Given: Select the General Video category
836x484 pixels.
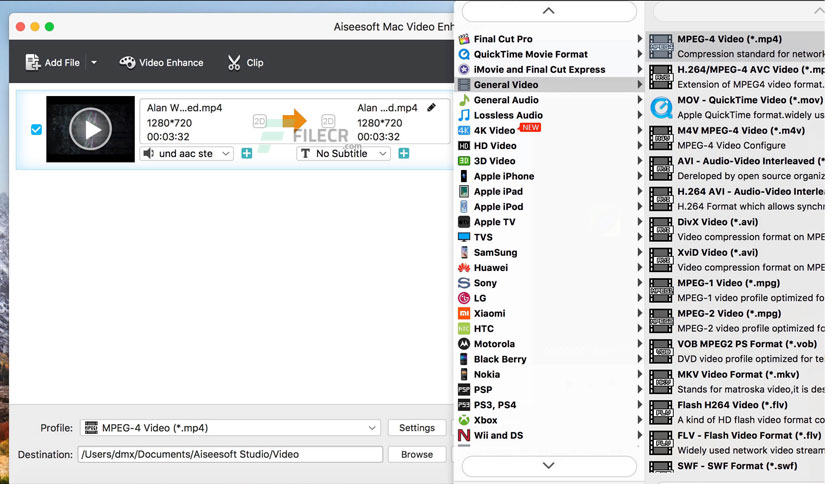Looking at the screenshot, I should click(549, 84).
